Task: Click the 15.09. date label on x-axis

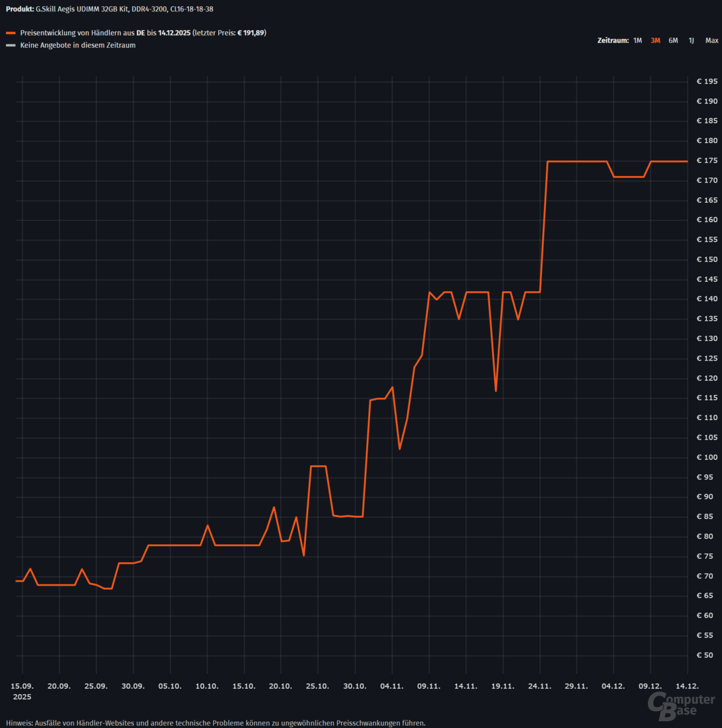Action: pyautogui.click(x=23, y=686)
